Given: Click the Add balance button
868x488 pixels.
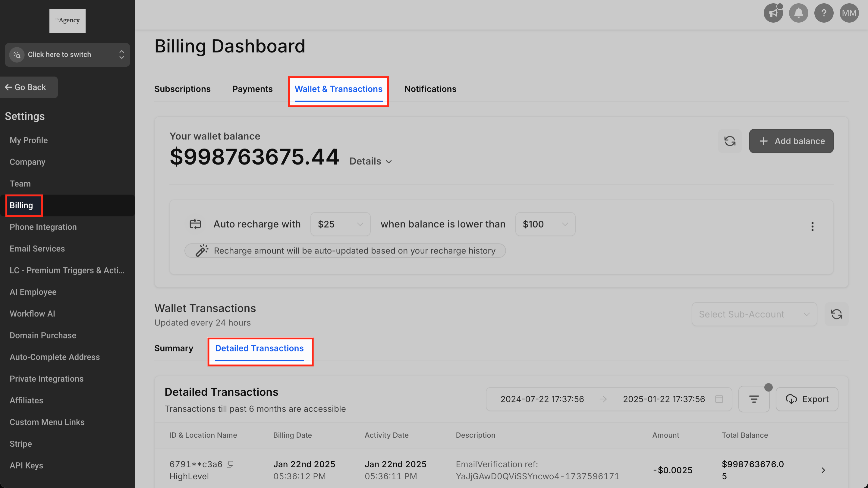Looking at the screenshot, I should click(x=791, y=141).
